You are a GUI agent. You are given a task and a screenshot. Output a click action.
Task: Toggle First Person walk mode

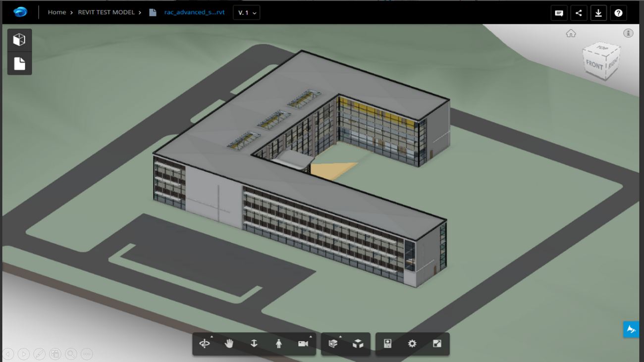pyautogui.click(x=278, y=343)
